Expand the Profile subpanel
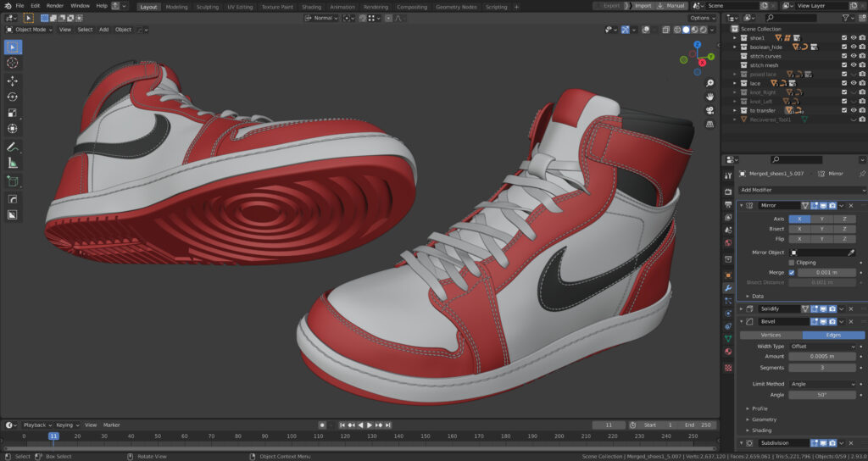Viewport: 868px width, 461px height. [748, 409]
